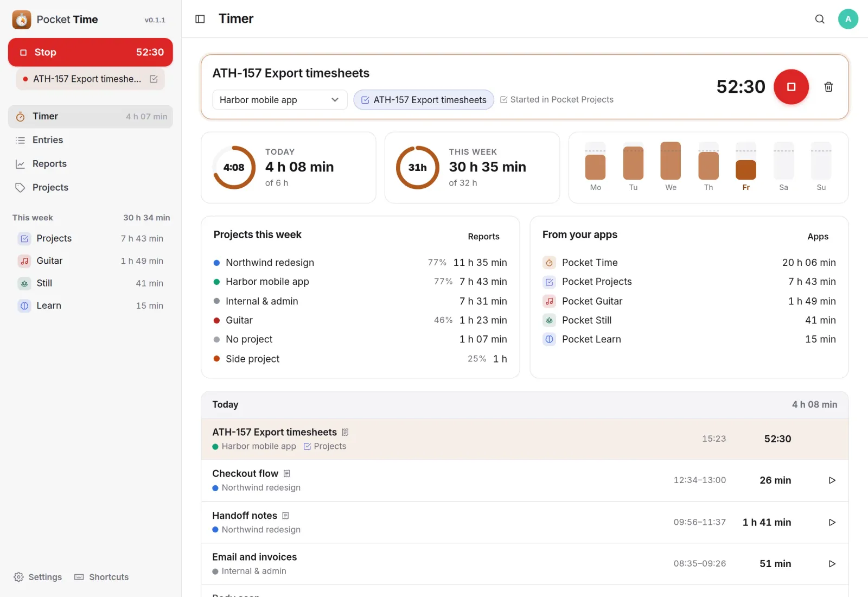The image size is (868, 597).
Task: Open the user avatar menu labeled A
Action: coord(848,19)
